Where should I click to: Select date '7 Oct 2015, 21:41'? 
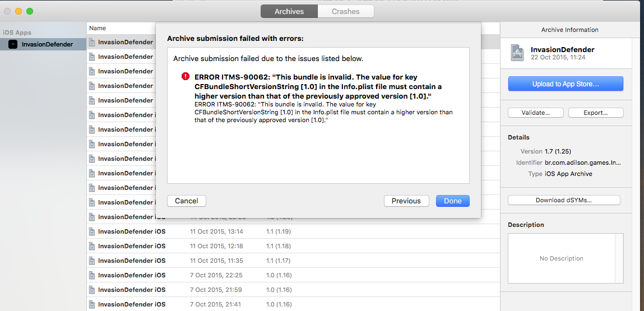pos(216,304)
